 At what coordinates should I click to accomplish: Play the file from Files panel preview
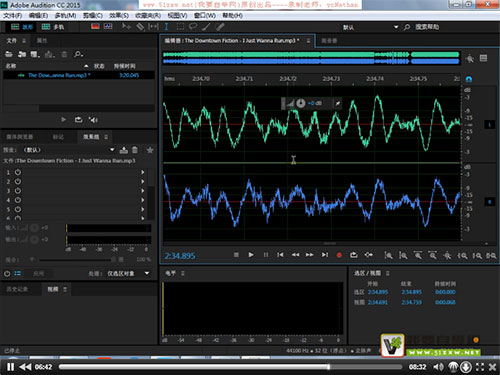63,119
